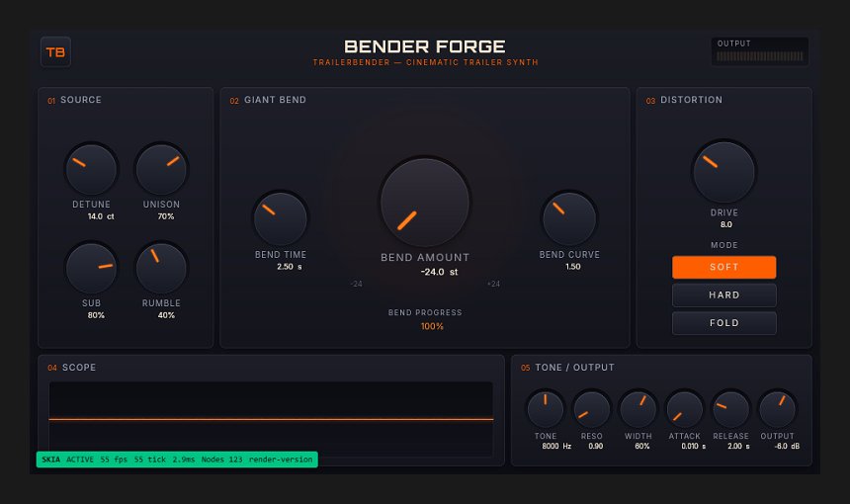Select HARD distortion mode

(724, 295)
